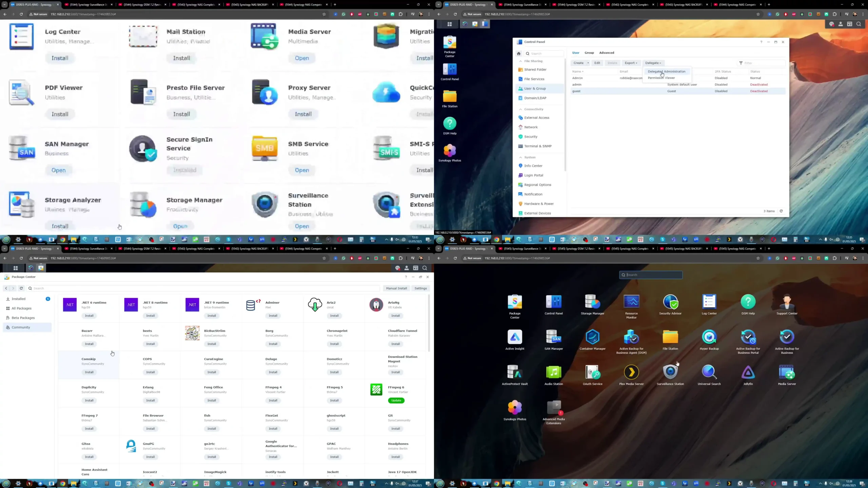Open Shared Folder in Control Panel sidebar
868x488 pixels.
[539, 69]
